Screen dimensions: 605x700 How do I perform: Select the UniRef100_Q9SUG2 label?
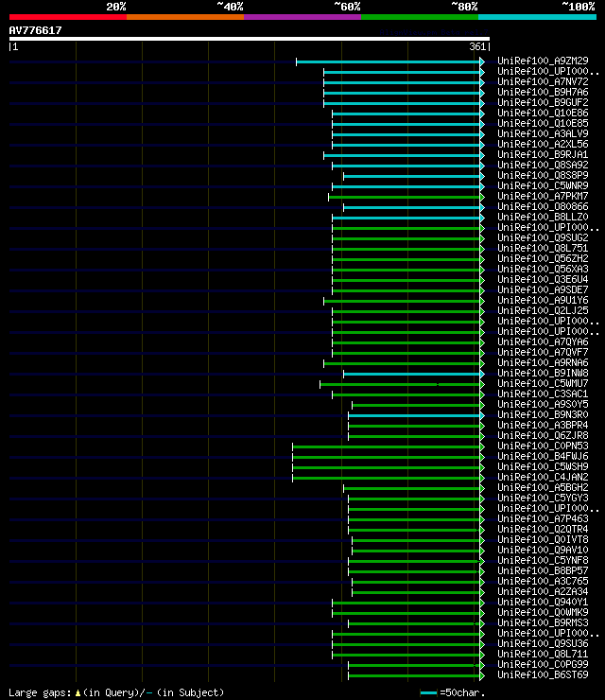tap(543, 238)
